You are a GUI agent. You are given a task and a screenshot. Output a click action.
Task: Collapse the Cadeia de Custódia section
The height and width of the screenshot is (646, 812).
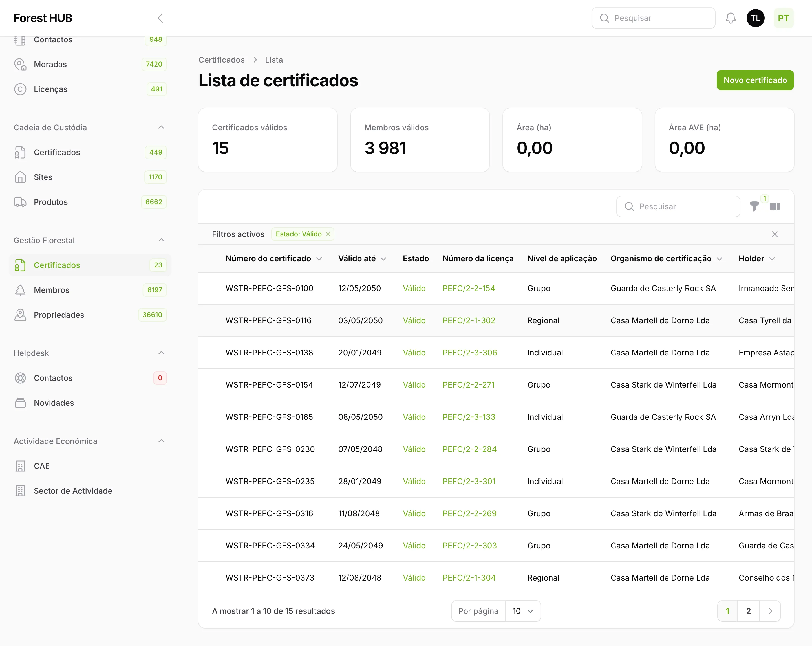[x=161, y=128]
